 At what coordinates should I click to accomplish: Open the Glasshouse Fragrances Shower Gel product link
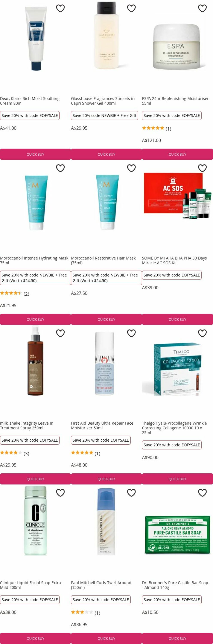tap(103, 101)
